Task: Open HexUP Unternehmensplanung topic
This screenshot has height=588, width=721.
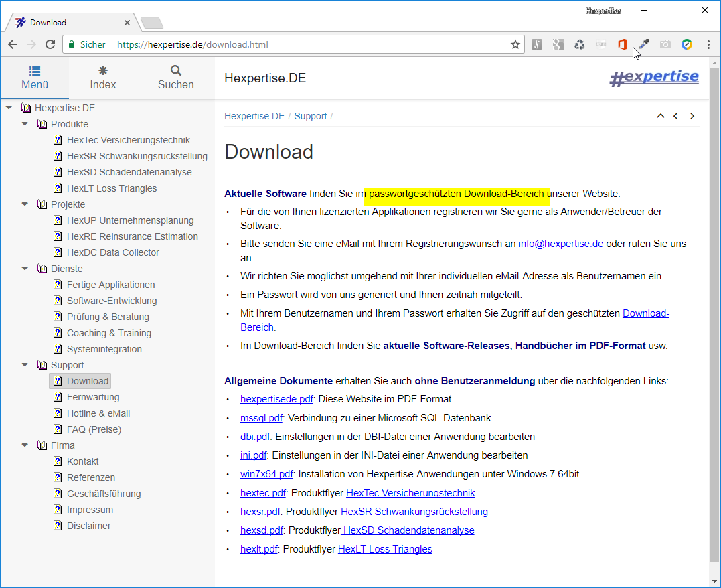Action: [130, 220]
